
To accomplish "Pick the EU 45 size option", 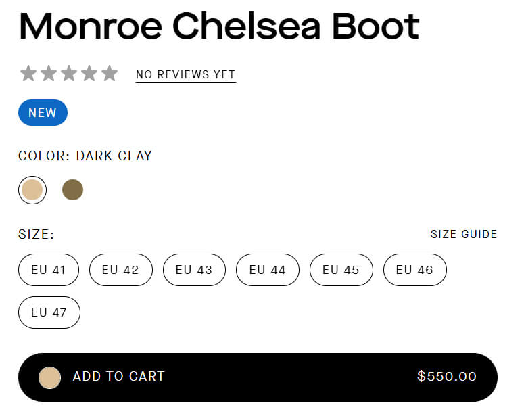I will pos(341,270).
